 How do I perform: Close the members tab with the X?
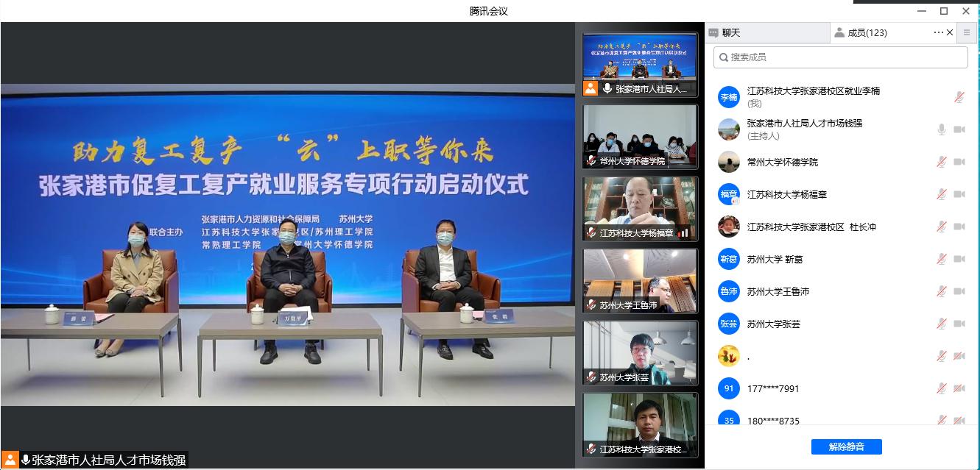click(950, 32)
